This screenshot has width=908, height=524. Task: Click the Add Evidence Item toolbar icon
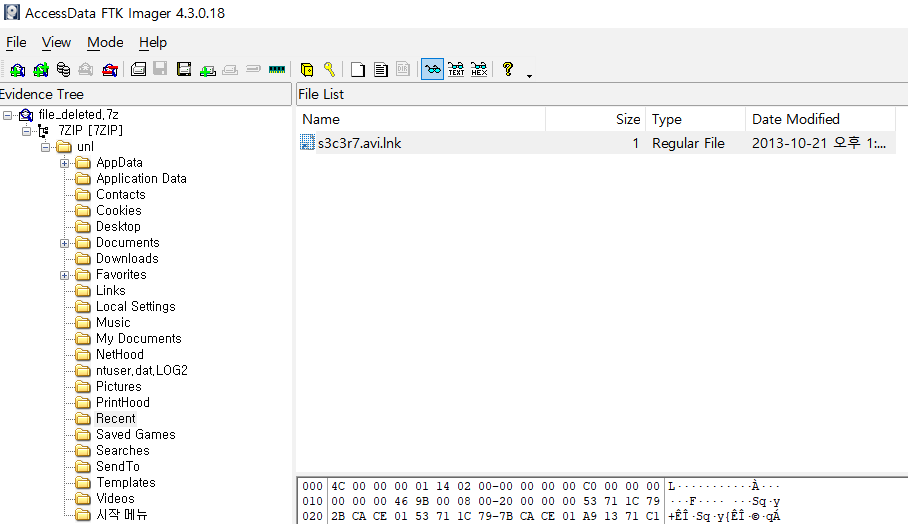click(17, 70)
